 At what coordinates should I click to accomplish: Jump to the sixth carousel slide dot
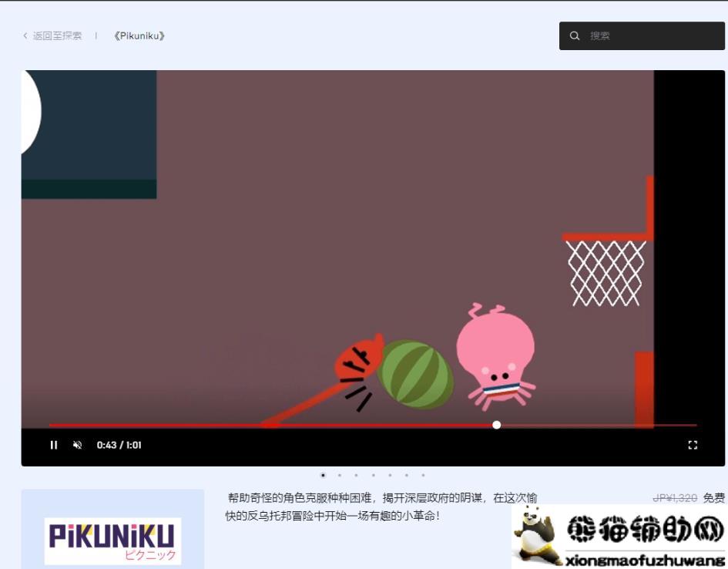406,476
